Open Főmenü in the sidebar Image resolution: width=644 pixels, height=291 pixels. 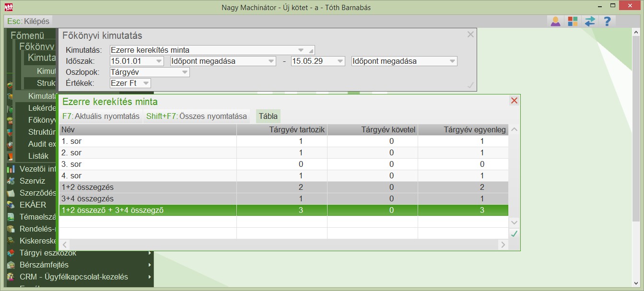coord(27,35)
